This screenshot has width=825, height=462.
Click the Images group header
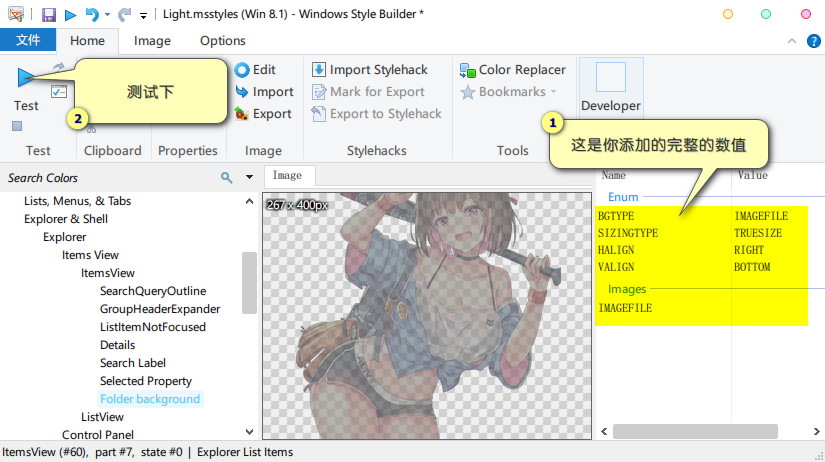tap(627, 289)
